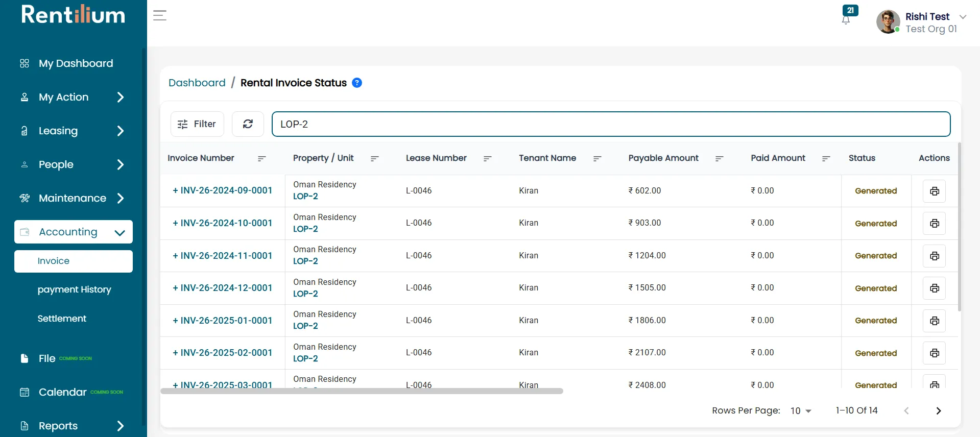Sort by the Invoice Number column icon
Screen dimensions: 980x437
coord(262,159)
